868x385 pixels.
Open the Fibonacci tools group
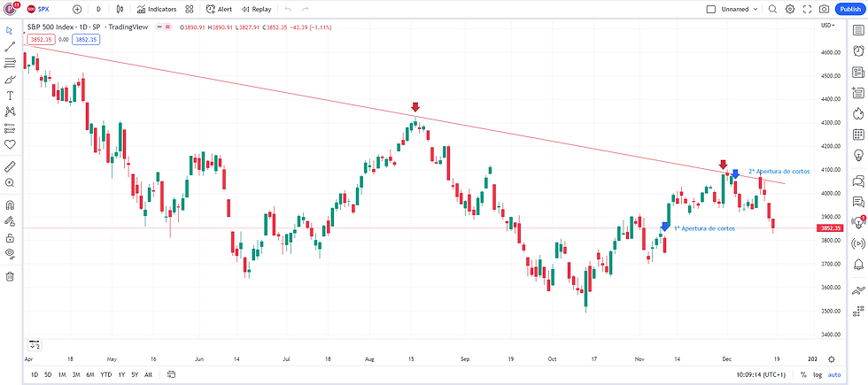tap(10, 63)
